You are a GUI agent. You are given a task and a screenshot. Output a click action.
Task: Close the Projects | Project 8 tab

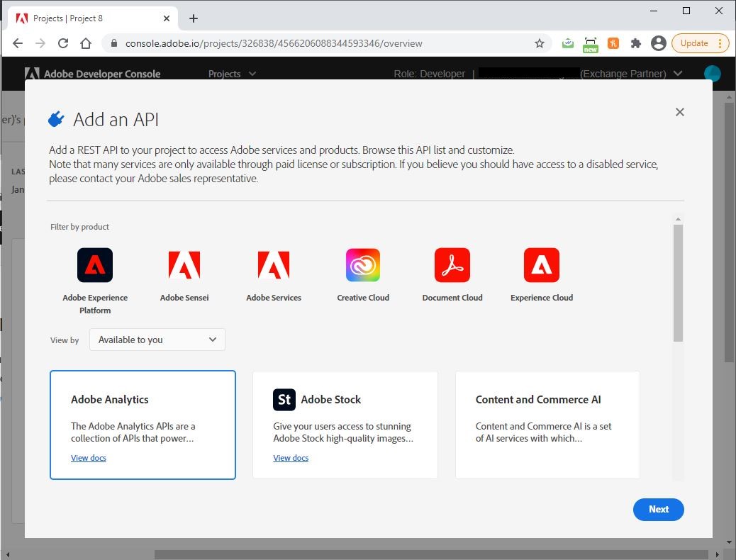[x=166, y=18]
